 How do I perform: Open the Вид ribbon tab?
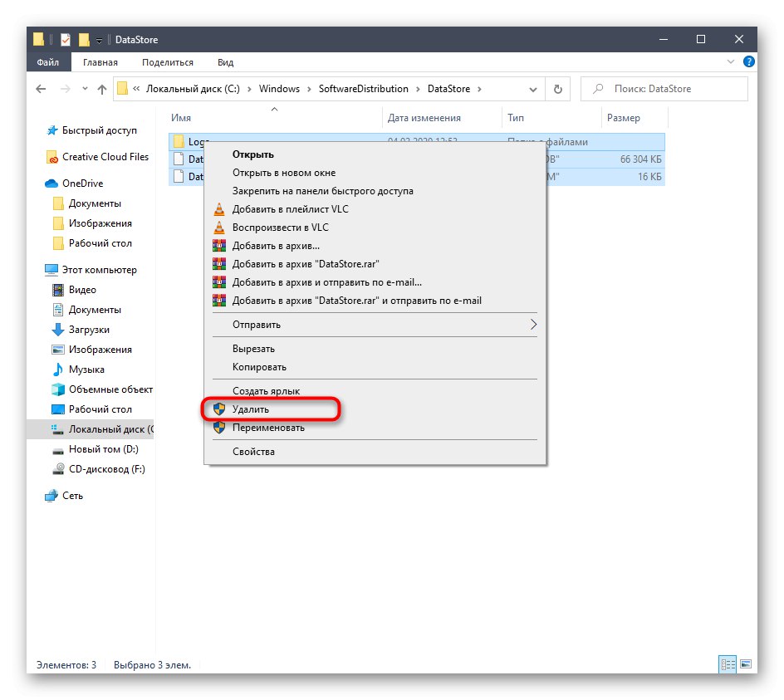tap(226, 62)
